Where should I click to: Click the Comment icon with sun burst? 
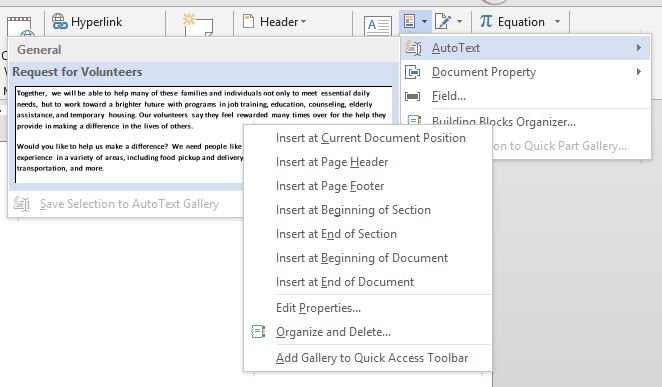pos(198,24)
